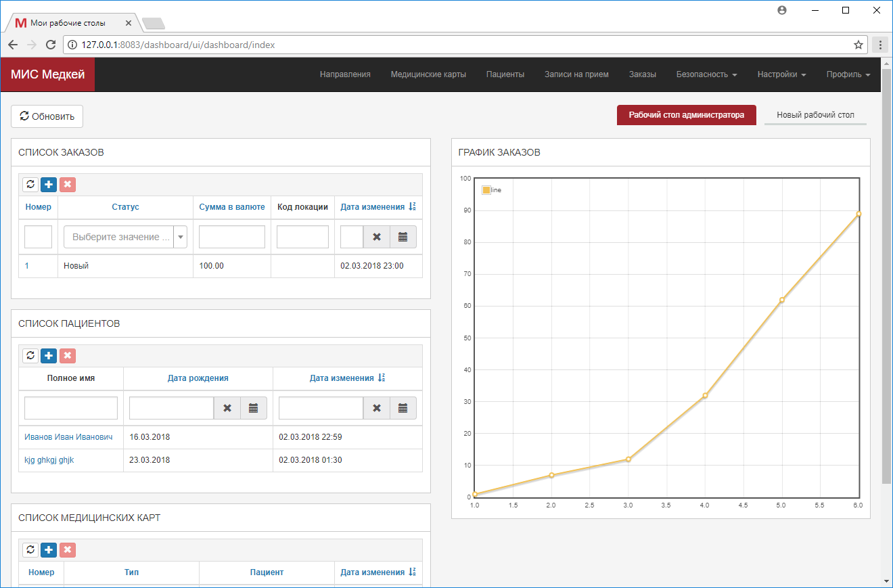Click the line legend swatch on the chart

[x=486, y=189]
